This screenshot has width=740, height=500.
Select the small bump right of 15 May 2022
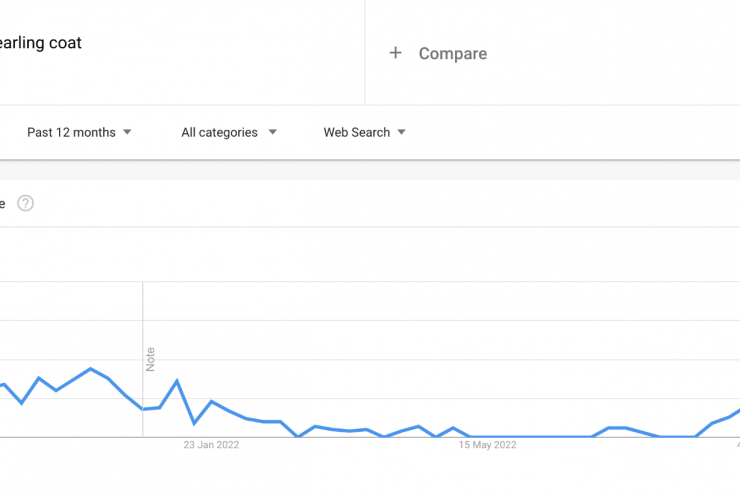pos(617,428)
